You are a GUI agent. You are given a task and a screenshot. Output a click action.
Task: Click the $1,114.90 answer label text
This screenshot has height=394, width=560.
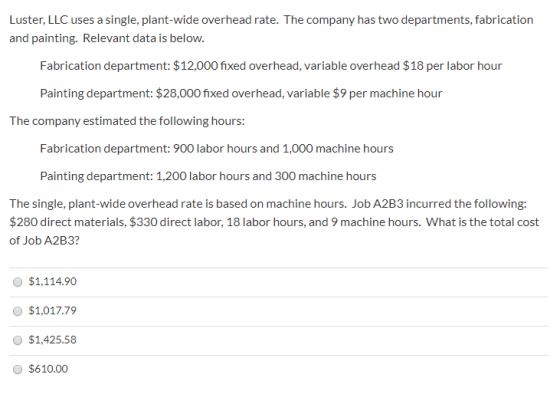pos(52,281)
